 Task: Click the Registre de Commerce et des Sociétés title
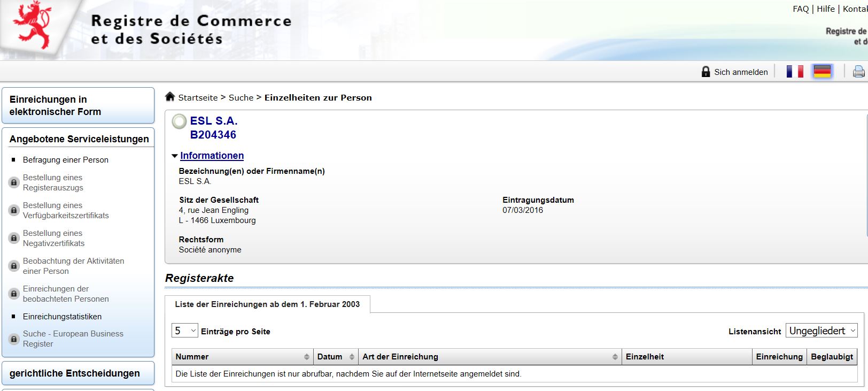[x=191, y=29]
